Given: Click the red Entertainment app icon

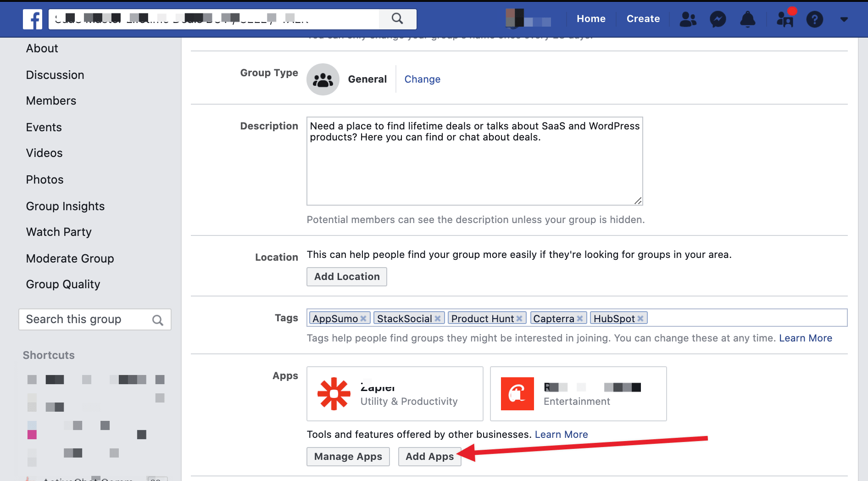Looking at the screenshot, I should click(x=517, y=394).
